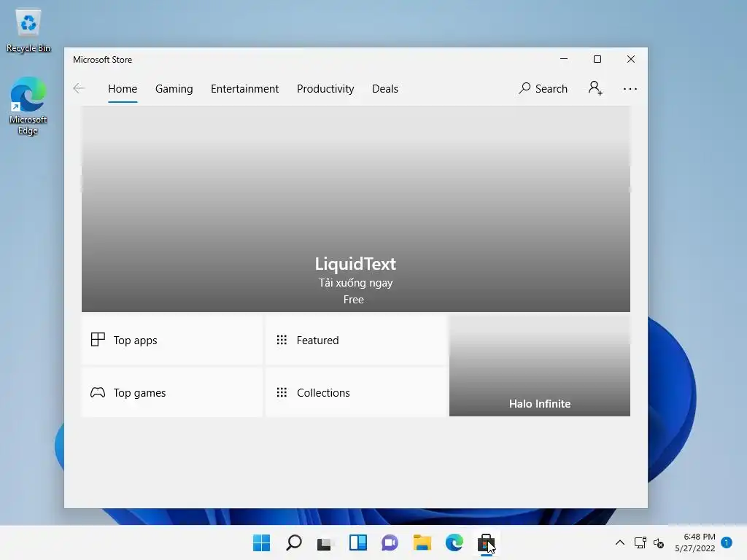Image resolution: width=747 pixels, height=560 pixels.
Task: Open the notification badge in the tray
Action: (727, 542)
